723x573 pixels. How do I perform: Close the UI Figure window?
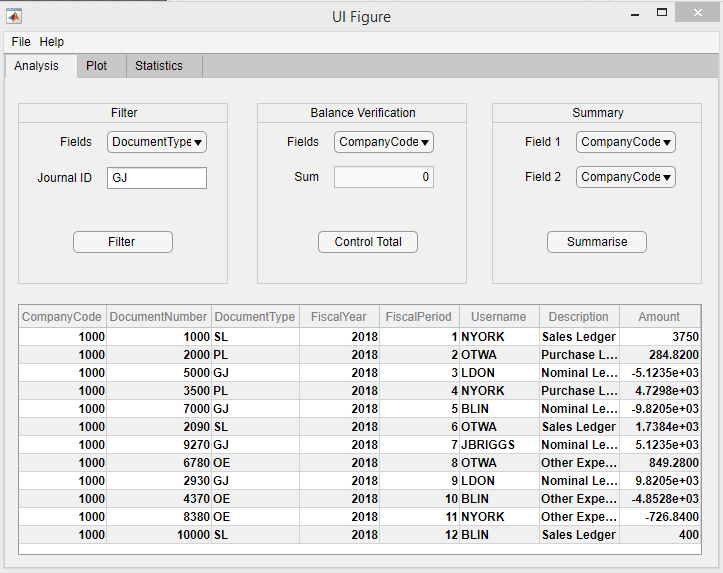tap(698, 13)
